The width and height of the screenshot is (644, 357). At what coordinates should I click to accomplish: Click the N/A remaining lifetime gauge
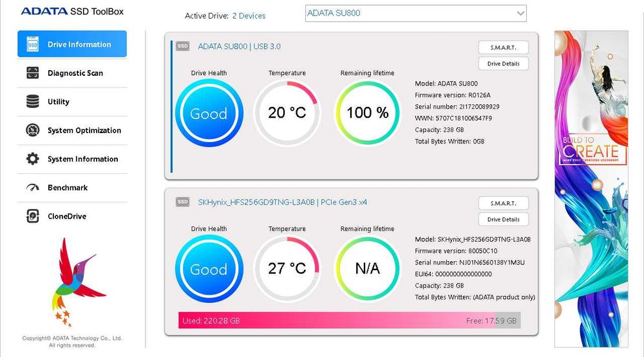(x=368, y=269)
